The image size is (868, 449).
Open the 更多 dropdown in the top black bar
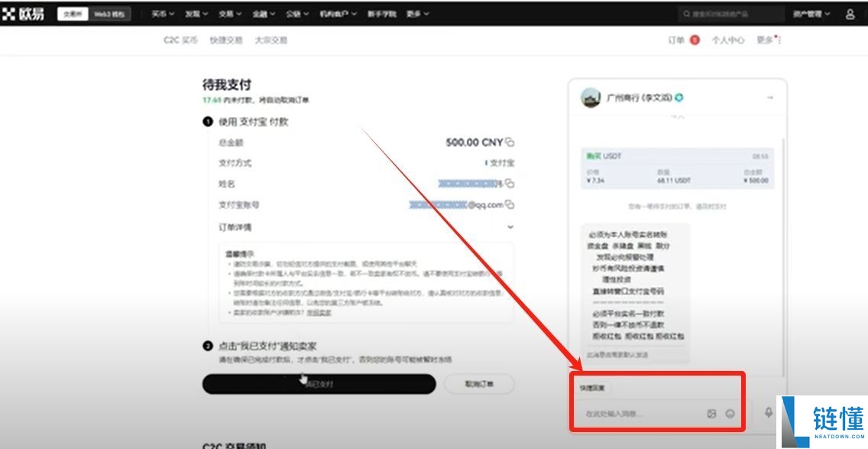pyautogui.click(x=417, y=14)
